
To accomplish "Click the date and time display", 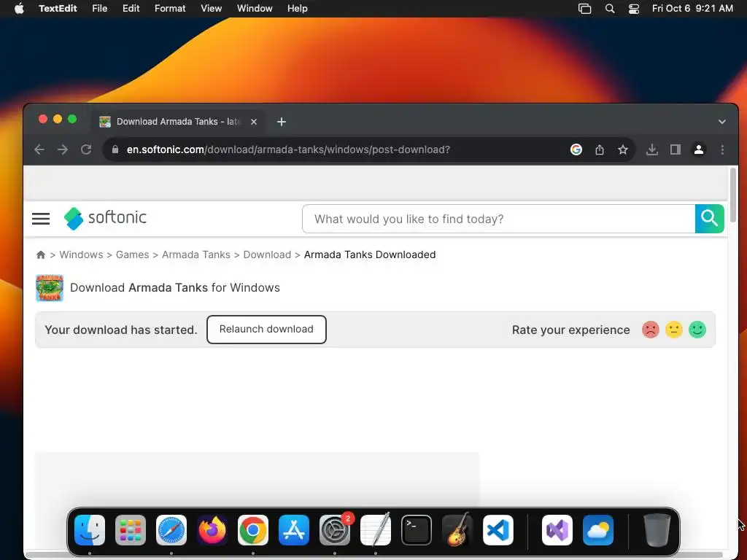I will 692,8.
